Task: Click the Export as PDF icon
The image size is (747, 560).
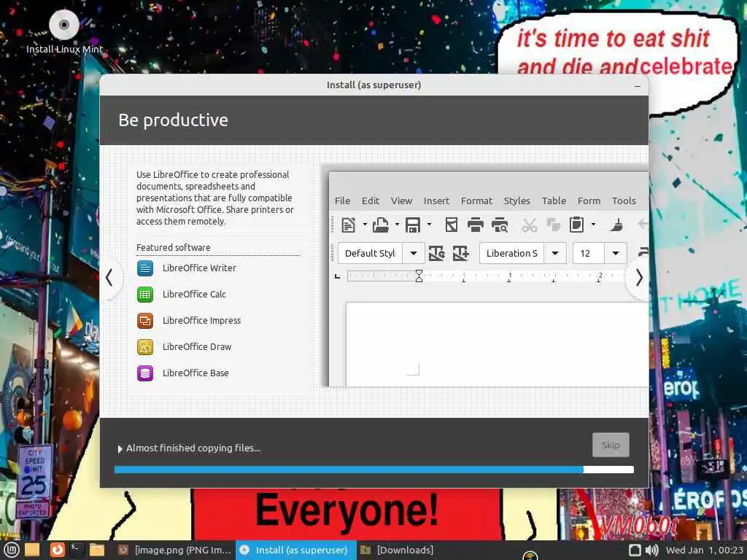Action: (x=451, y=225)
